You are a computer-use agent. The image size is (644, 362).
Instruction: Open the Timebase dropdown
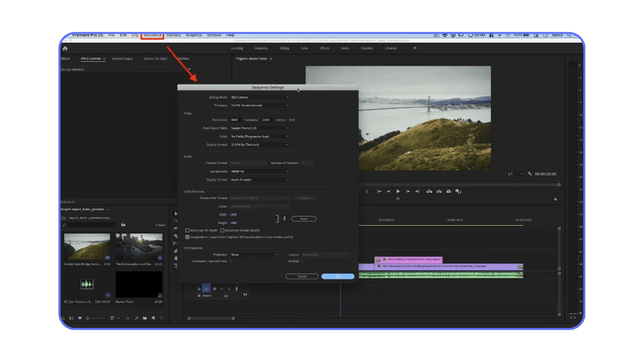point(260,105)
